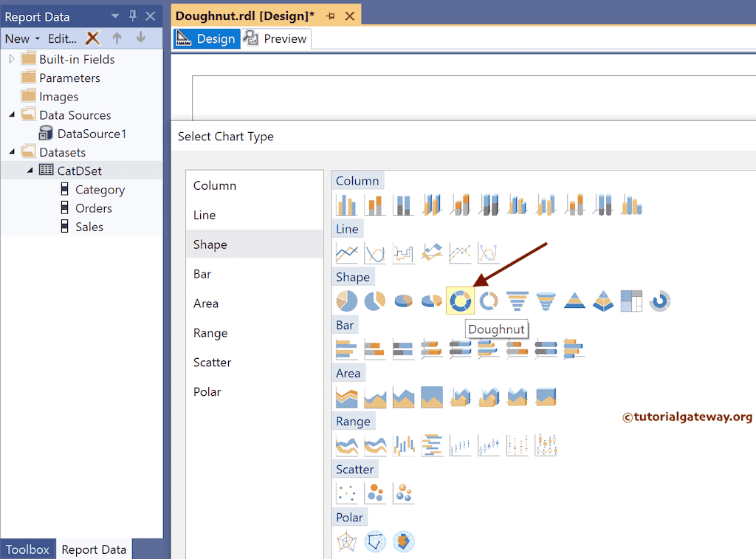Select Shape in chart category list
This screenshot has height=559, width=756.
coord(255,244)
